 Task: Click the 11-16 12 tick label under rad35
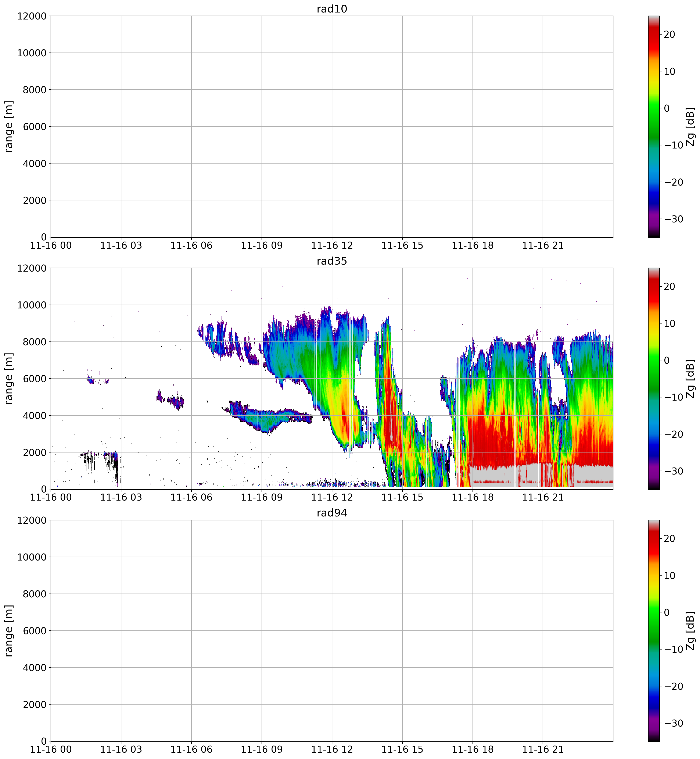[x=332, y=498]
